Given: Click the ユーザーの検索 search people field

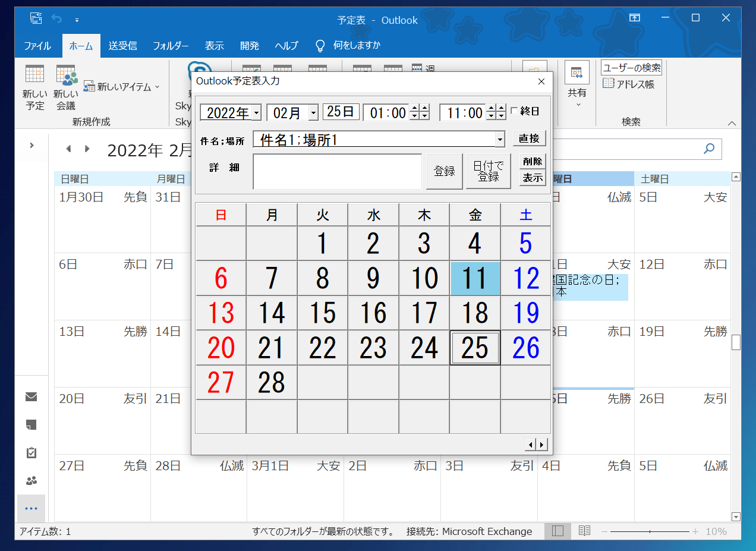Looking at the screenshot, I should (x=631, y=68).
